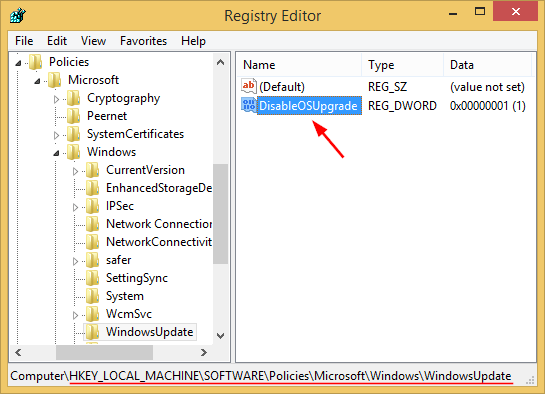
Task: Open the Edit menu
Action: point(57,41)
